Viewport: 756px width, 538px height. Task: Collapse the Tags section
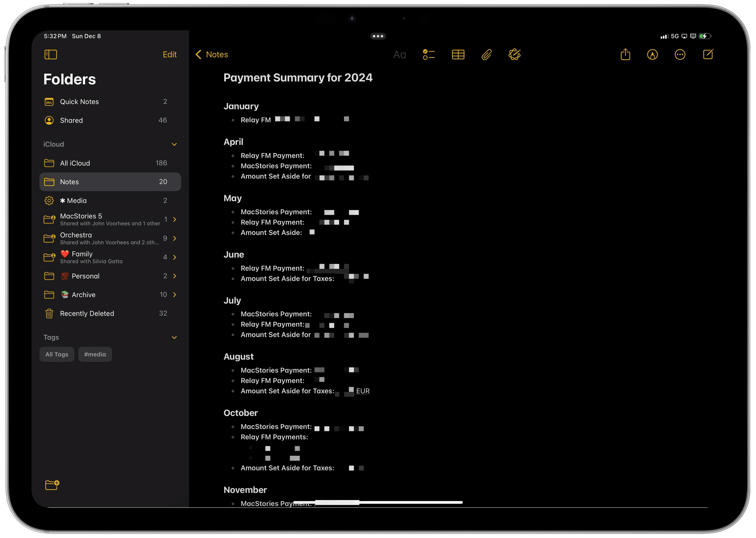tap(174, 337)
